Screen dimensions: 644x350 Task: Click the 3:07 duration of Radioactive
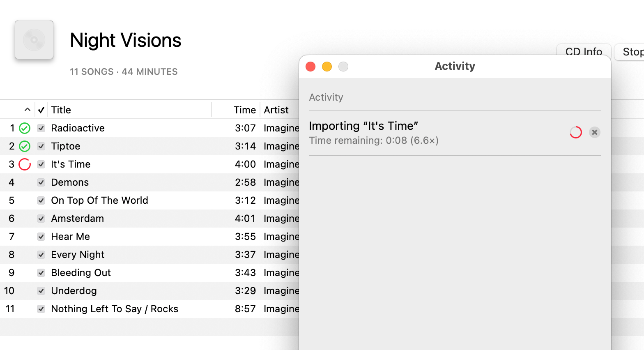pyautogui.click(x=245, y=128)
